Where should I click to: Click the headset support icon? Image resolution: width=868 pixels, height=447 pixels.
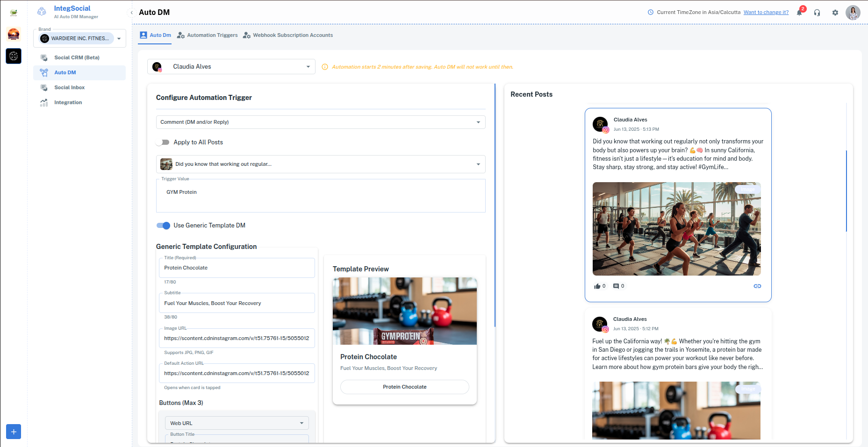tap(817, 13)
